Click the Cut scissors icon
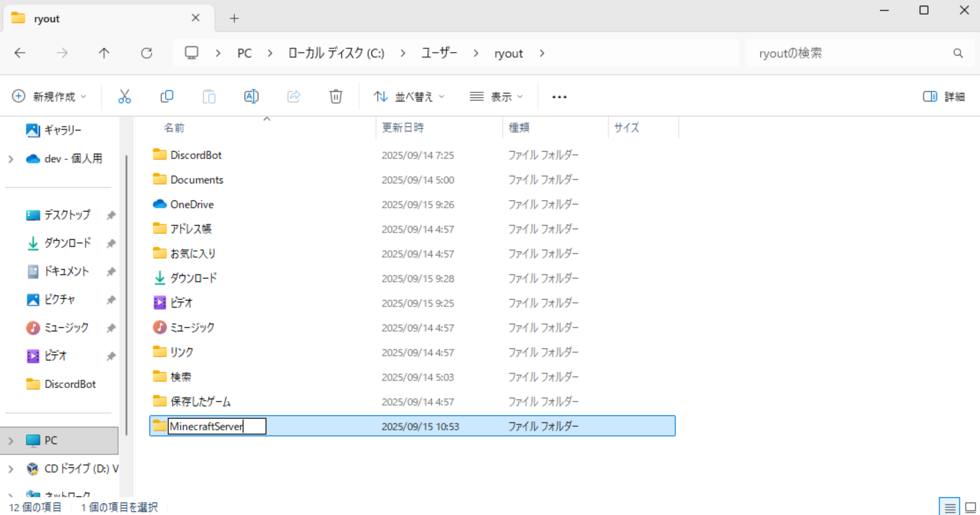This screenshot has height=515, width=980. pos(124,96)
